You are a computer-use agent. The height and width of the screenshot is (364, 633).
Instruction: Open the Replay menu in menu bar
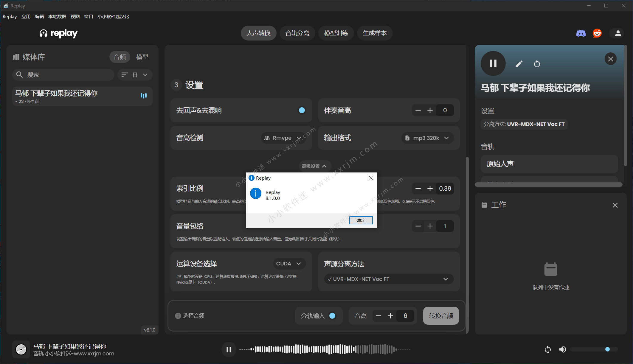pos(10,17)
